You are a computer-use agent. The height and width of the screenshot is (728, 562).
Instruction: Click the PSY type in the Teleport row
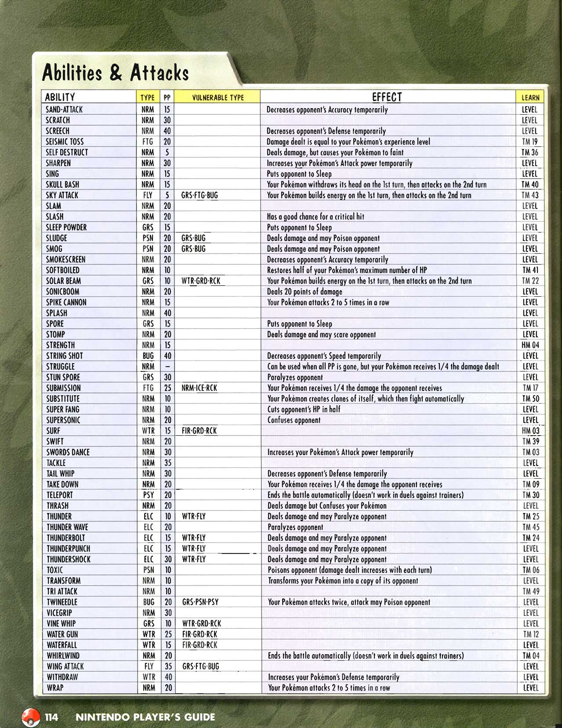click(x=149, y=495)
